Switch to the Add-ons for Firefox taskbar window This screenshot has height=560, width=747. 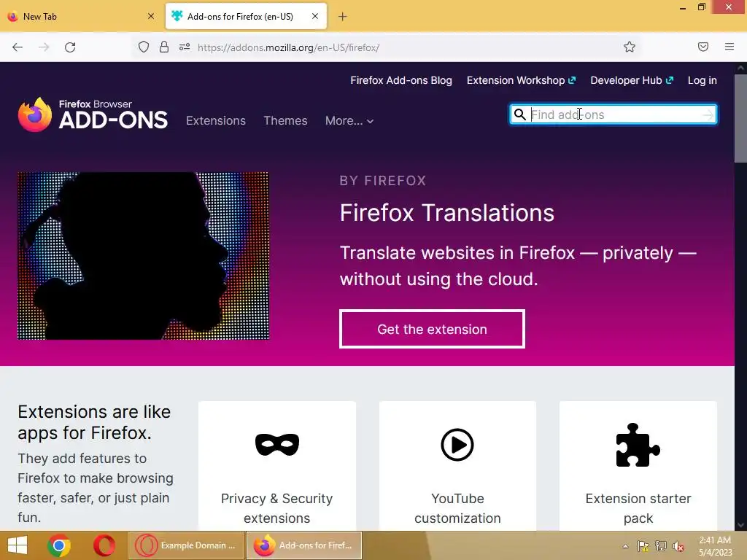point(304,545)
